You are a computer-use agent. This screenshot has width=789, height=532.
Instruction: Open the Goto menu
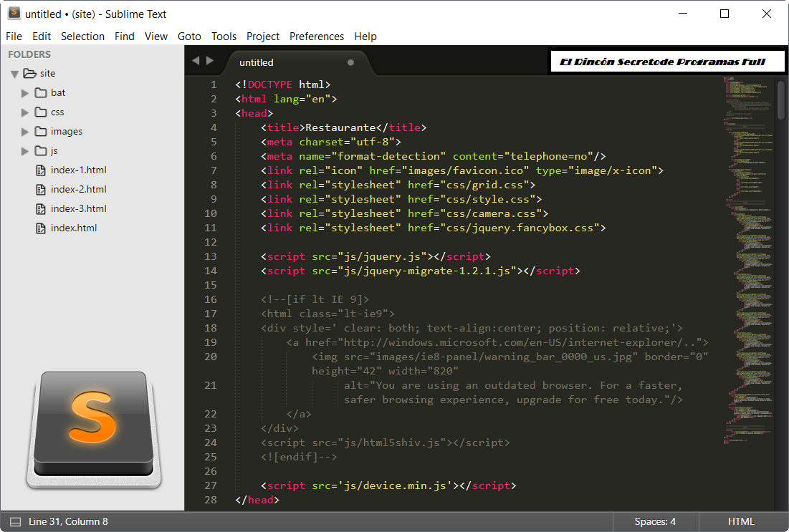[189, 36]
